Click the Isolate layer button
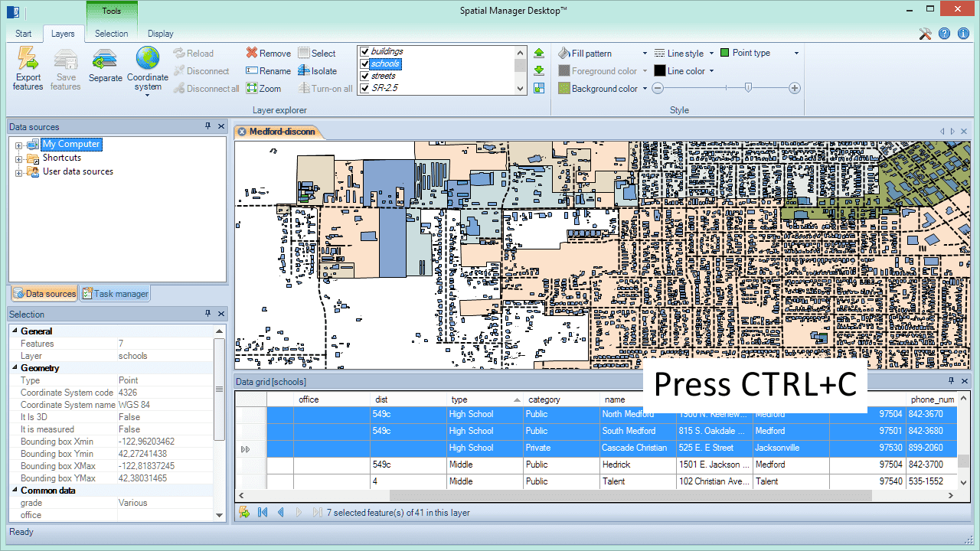This screenshot has width=980, height=551. (x=318, y=71)
